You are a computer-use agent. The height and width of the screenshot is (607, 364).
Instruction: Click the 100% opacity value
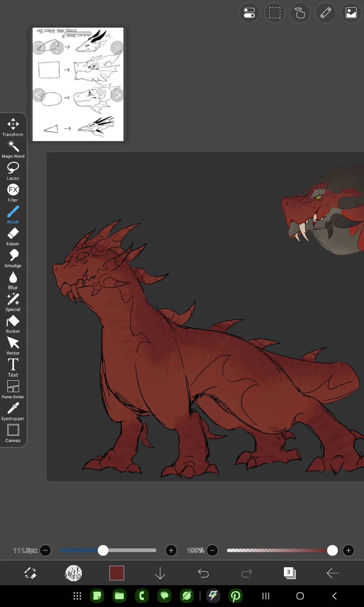pyautogui.click(x=196, y=550)
